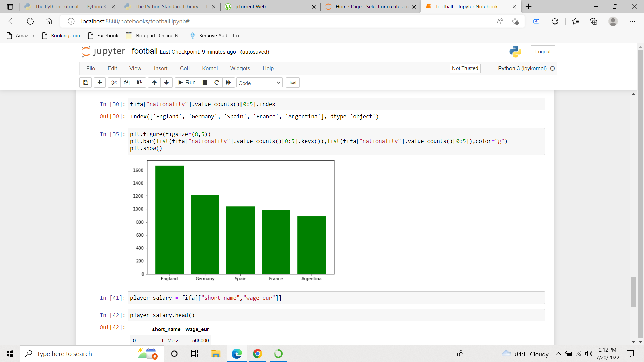Launch Google Chrome from the taskbar
644x362 pixels.
[257, 354]
